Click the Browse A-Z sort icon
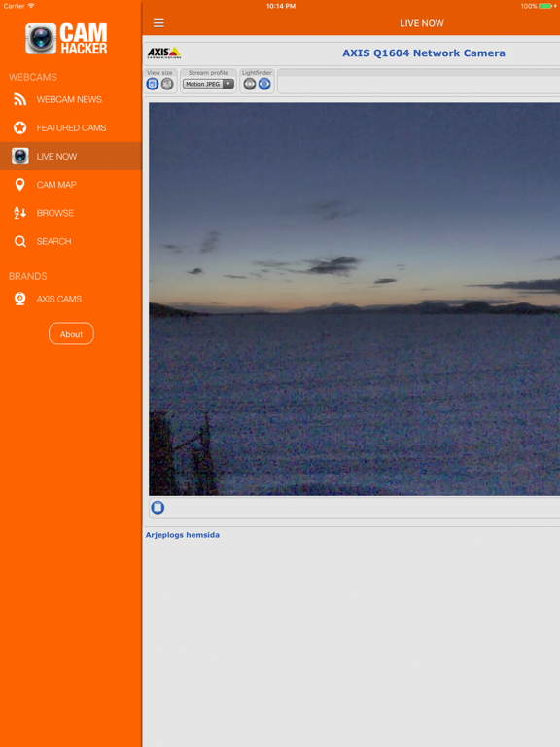 pos(20,213)
